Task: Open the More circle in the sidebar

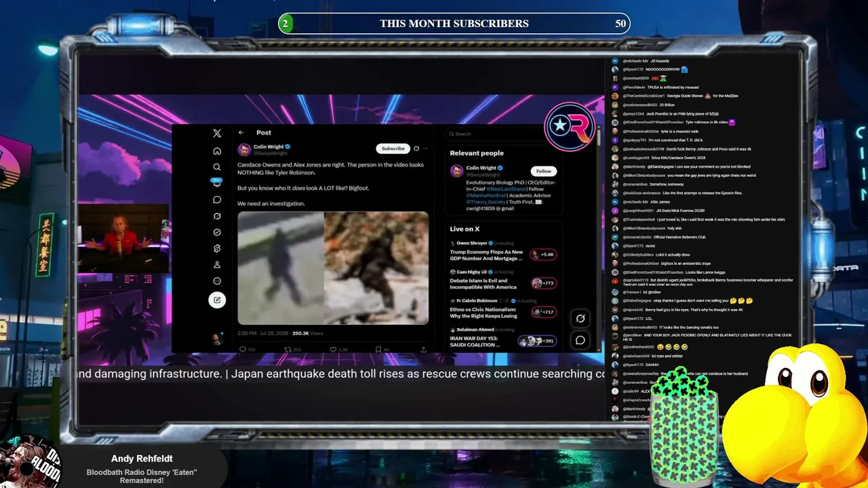Action: point(217,281)
